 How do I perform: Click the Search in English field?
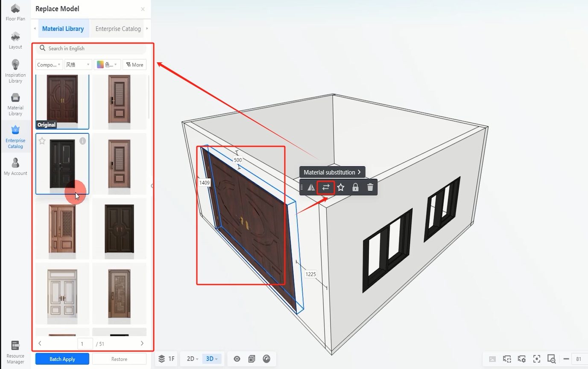point(91,49)
